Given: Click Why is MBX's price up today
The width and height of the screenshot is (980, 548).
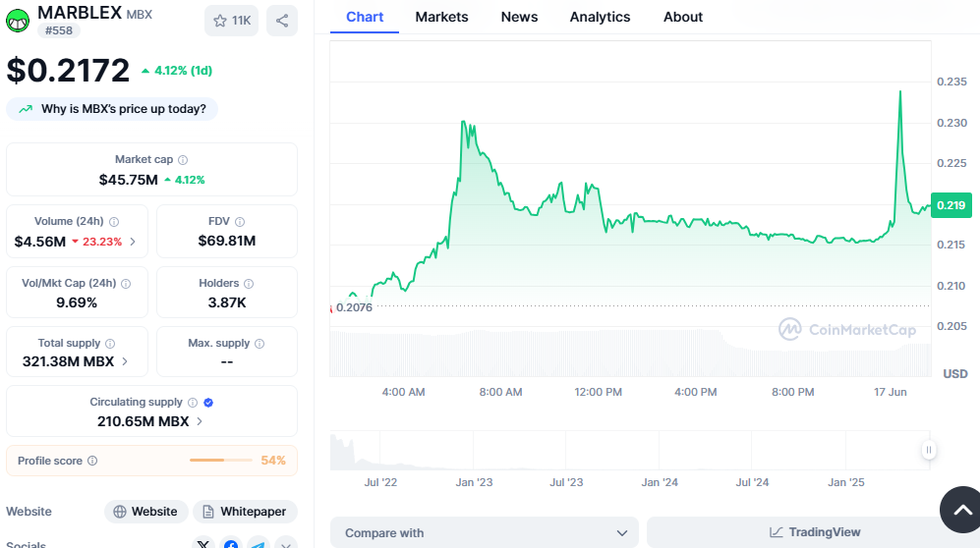Looking at the screenshot, I should [x=112, y=109].
